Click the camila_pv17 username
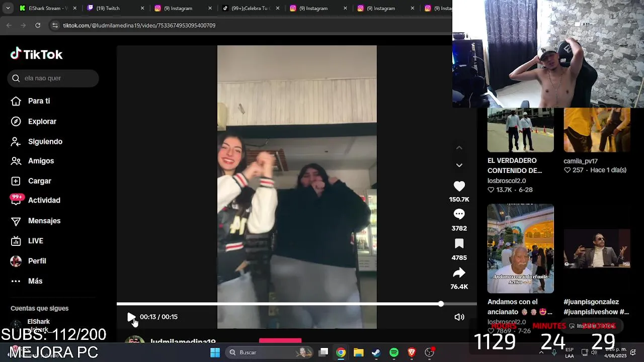This screenshot has height=362, width=644. [581, 161]
